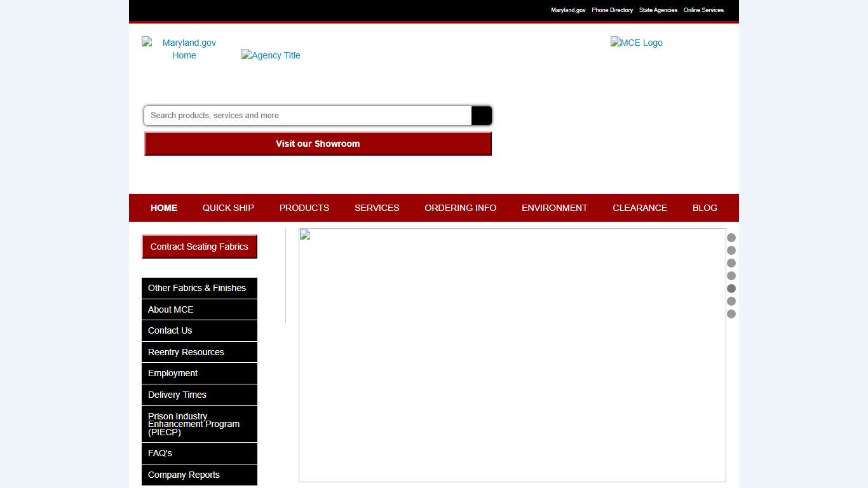Select the first slideshow dot indicator
The image size is (868, 488).
click(731, 238)
